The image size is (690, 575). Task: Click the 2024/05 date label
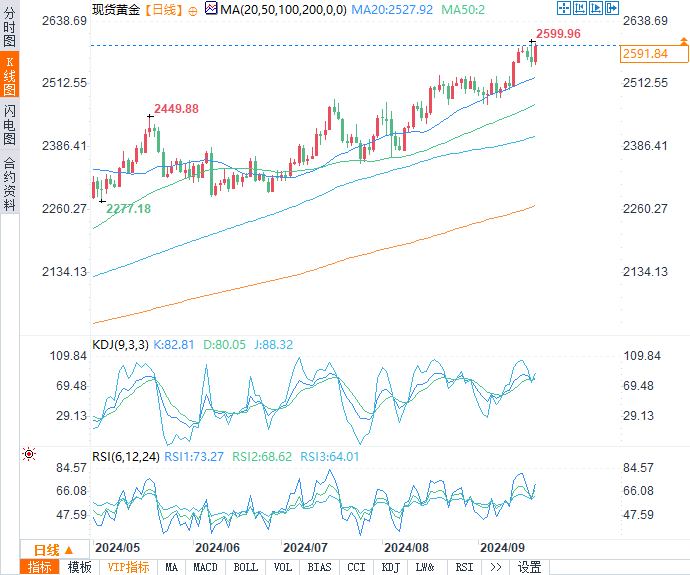click(117, 548)
